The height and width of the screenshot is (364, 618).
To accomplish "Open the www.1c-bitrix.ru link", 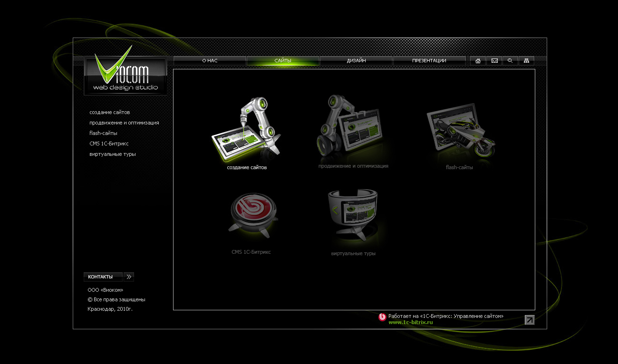I will pyautogui.click(x=411, y=322).
